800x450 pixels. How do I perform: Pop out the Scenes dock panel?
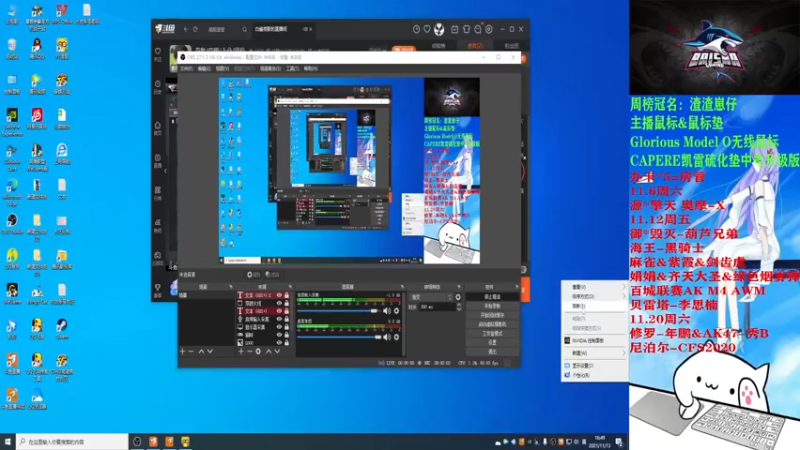231,287
